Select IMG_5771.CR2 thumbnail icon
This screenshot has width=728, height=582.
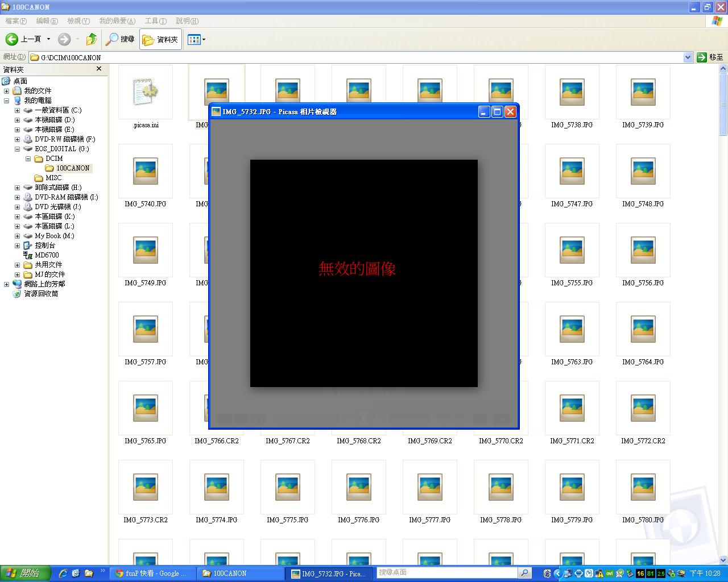tap(572, 408)
